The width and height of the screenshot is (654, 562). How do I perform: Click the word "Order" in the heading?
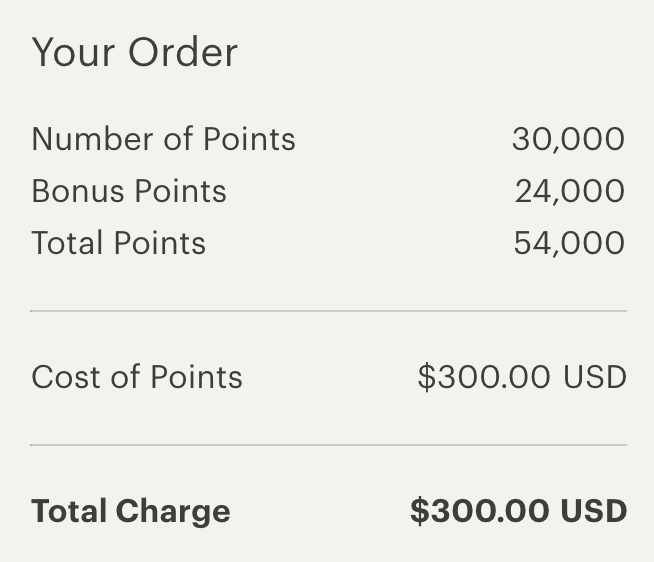pos(183,52)
